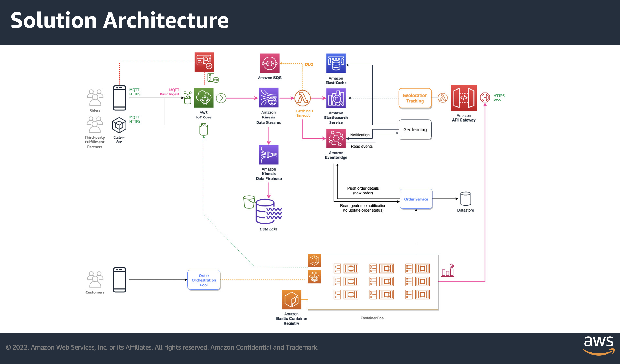Image resolution: width=620 pixels, height=364 pixels.
Task: Click the Kinesis Data Streams icon
Action: point(268,98)
